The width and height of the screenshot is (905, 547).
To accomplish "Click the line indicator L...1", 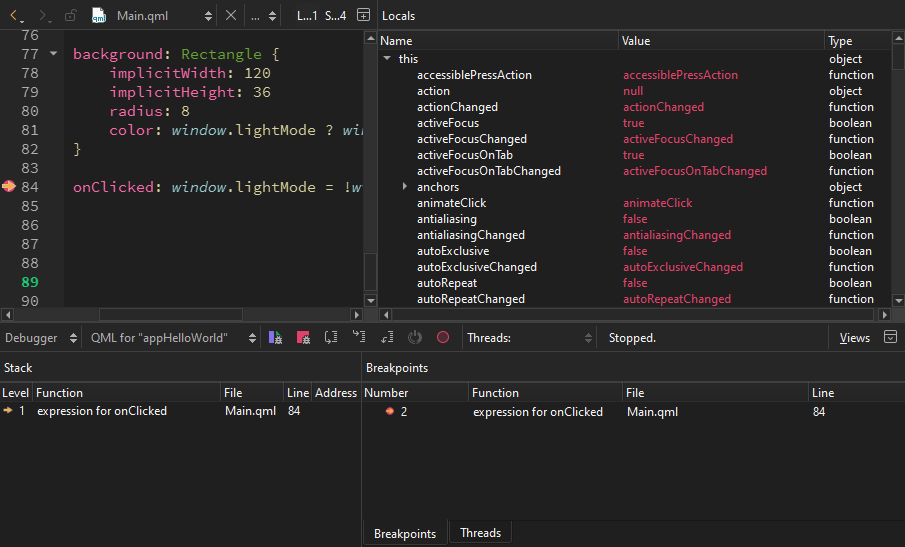I will 306,16.
